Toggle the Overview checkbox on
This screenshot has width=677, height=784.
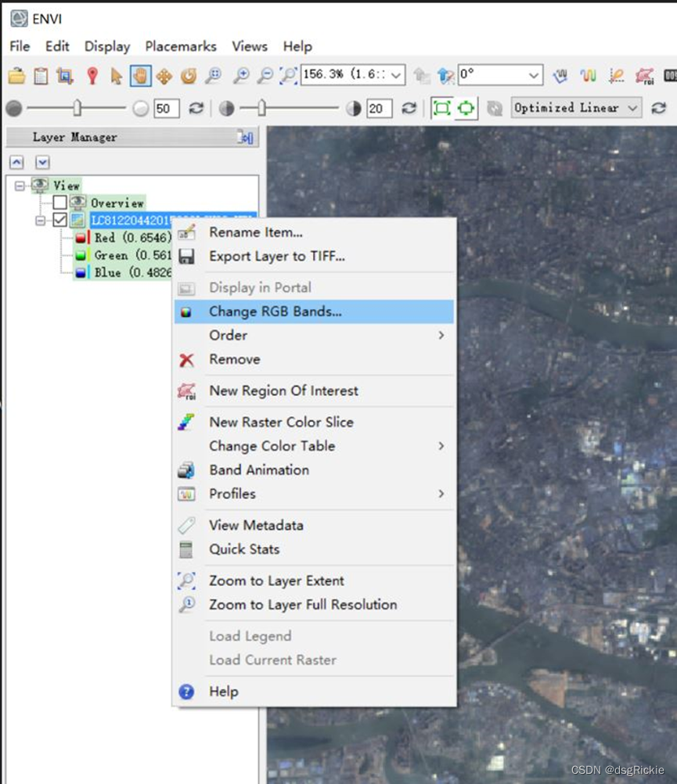pos(60,203)
